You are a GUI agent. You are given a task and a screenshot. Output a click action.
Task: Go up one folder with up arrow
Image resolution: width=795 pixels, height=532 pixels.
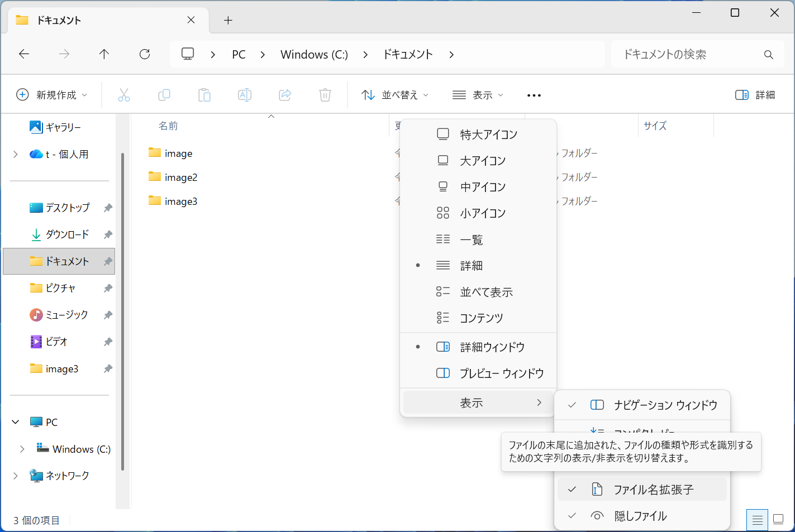(104, 54)
